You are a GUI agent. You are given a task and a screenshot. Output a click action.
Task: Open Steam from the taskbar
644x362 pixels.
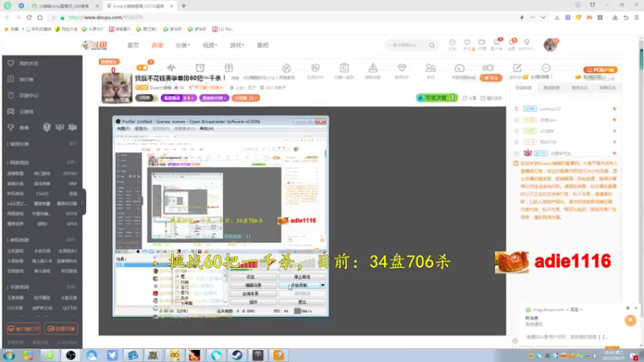tap(237, 355)
